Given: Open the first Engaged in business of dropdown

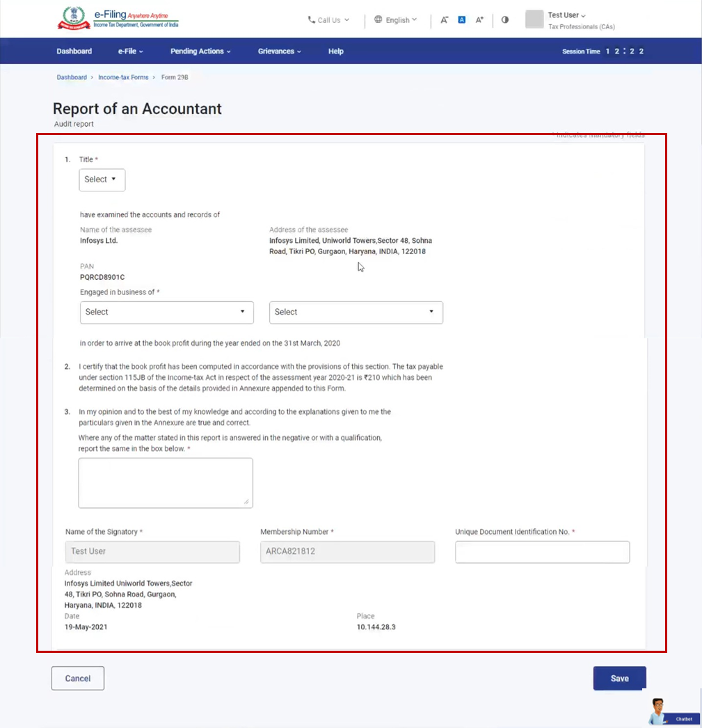Looking at the screenshot, I should pyautogui.click(x=166, y=312).
